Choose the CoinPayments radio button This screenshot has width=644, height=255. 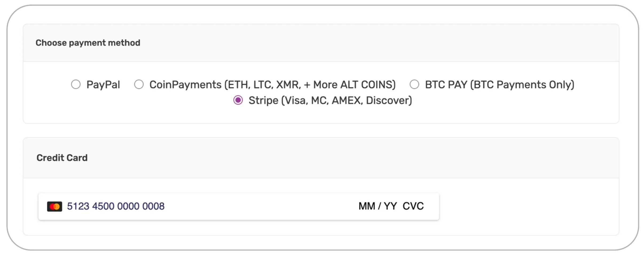(x=139, y=84)
